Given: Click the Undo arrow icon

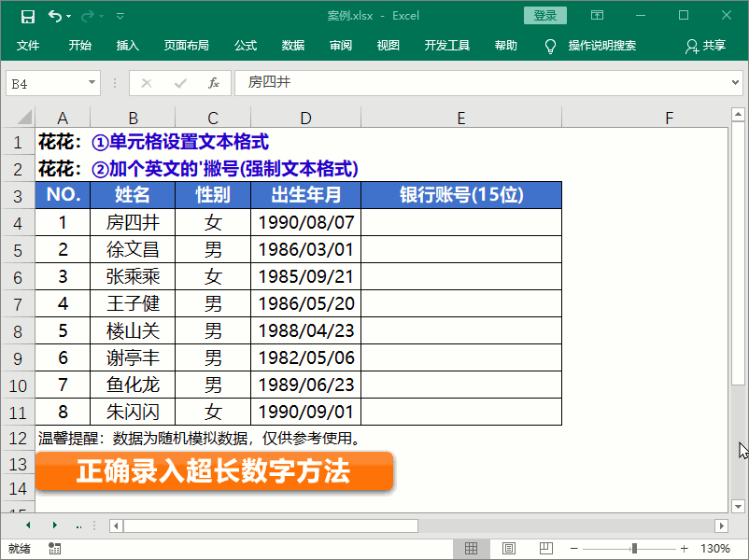Looking at the screenshot, I should click(54, 17).
